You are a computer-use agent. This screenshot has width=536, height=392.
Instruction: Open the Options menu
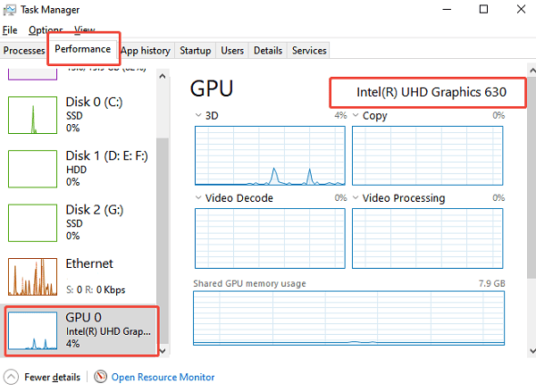pos(46,30)
